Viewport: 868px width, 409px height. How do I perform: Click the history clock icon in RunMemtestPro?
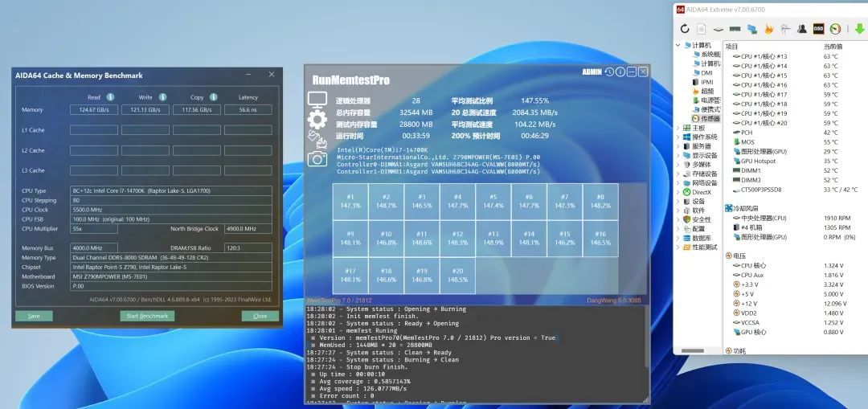(609, 72)
